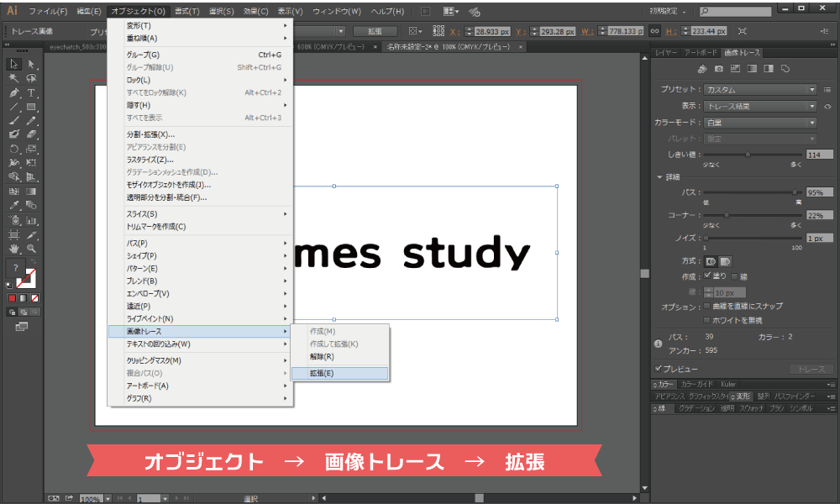Open artboard navigation dropdown in status bar

coord(165,499)
